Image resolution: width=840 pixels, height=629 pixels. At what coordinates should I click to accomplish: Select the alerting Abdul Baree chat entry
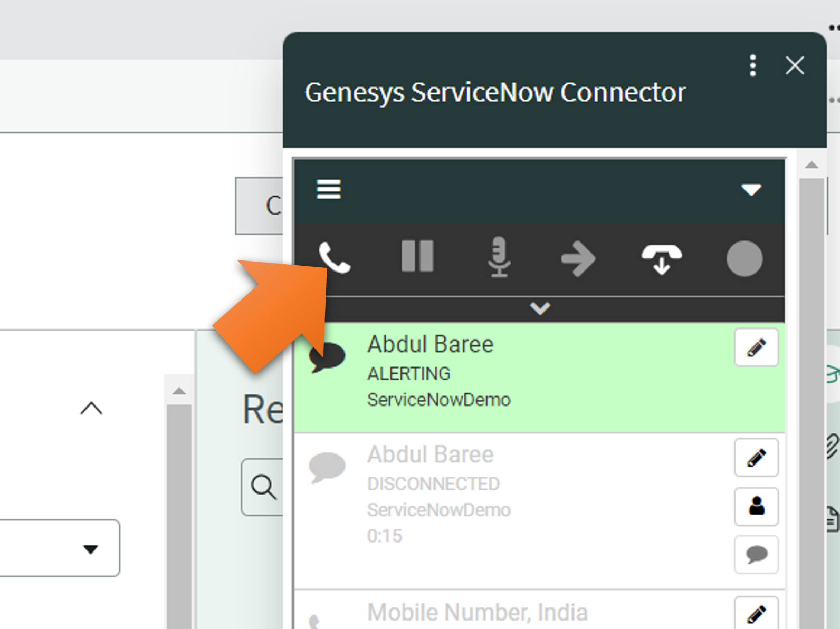click(539, 378)
